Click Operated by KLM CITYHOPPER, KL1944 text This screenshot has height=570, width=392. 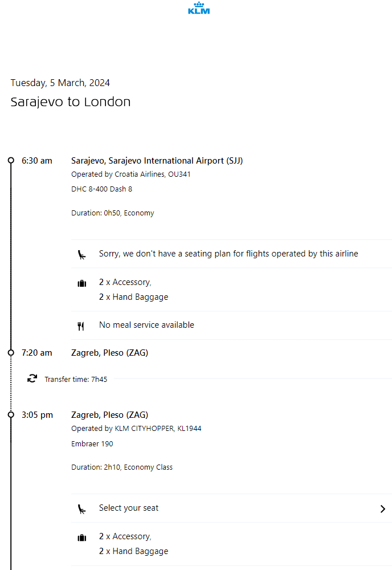(x=136, y=429)
